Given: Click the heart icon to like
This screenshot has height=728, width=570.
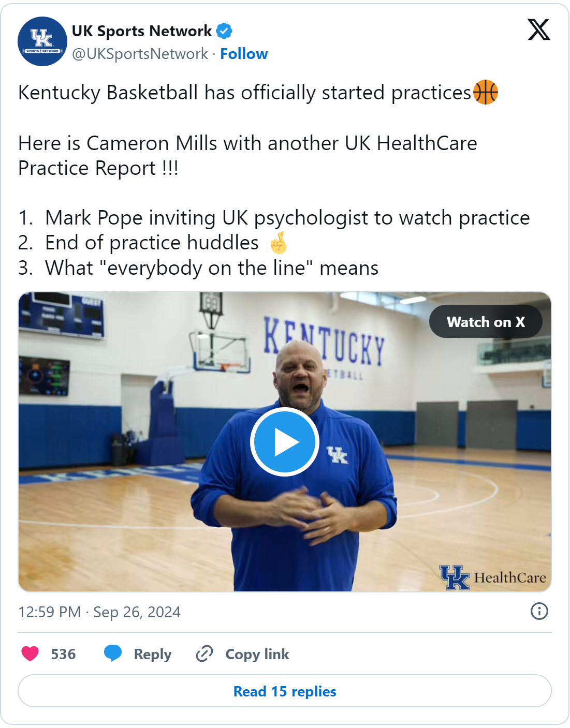Looking at the screenshot, I should pos(30,654).
